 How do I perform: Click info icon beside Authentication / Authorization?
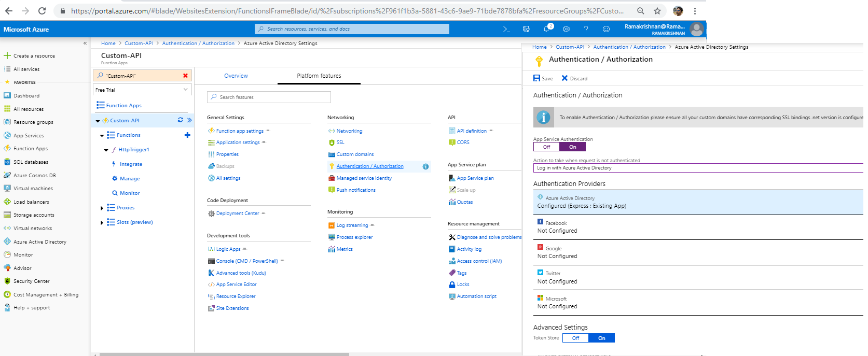[425, 166]
